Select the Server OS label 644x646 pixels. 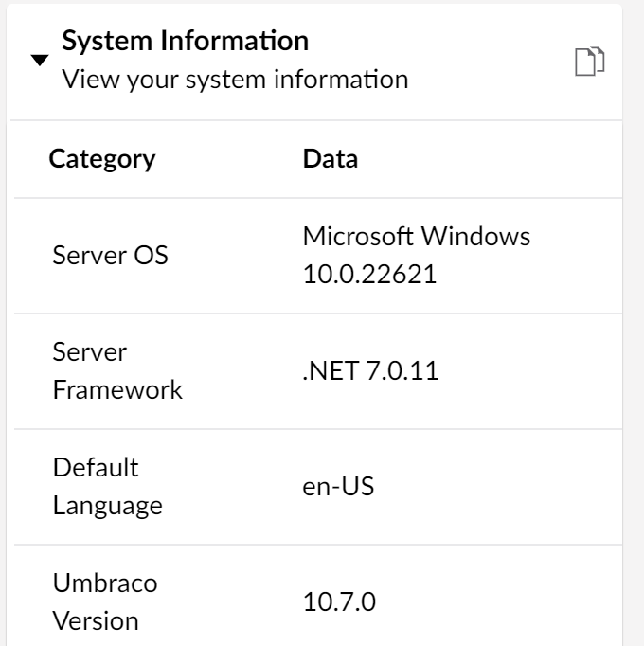point(111,255)
